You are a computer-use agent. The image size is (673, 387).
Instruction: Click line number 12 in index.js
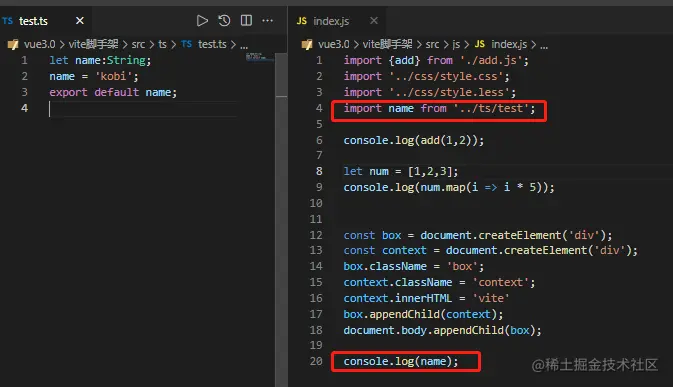click(316, 235)
